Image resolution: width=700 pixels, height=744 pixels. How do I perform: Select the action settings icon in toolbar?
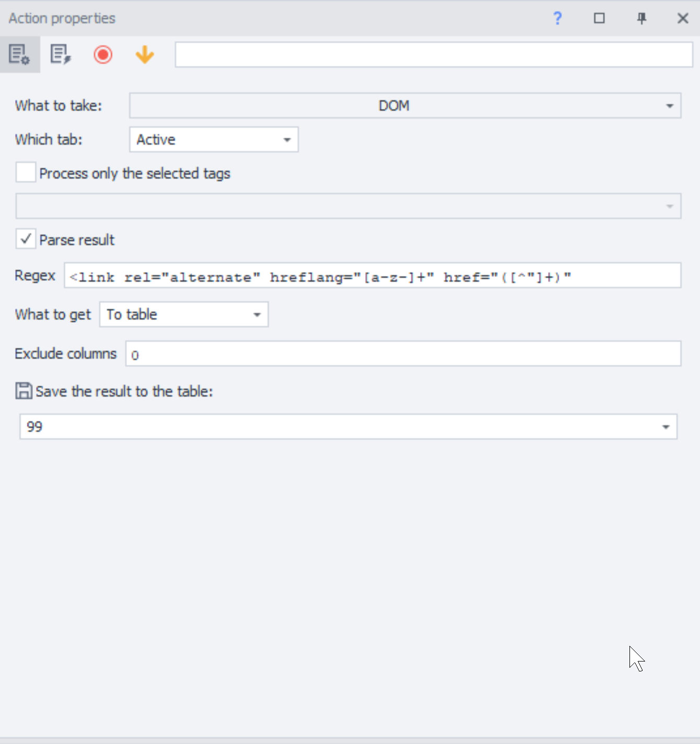tap(19, 54)
